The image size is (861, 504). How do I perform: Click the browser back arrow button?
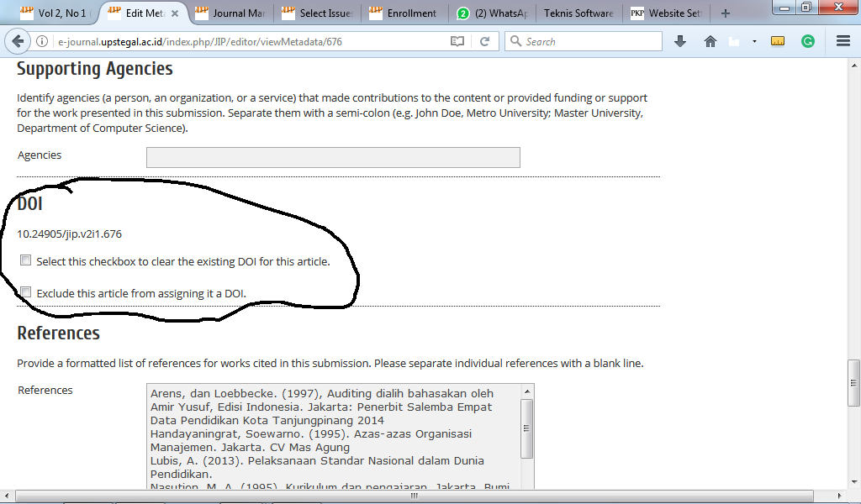(18, 41)
